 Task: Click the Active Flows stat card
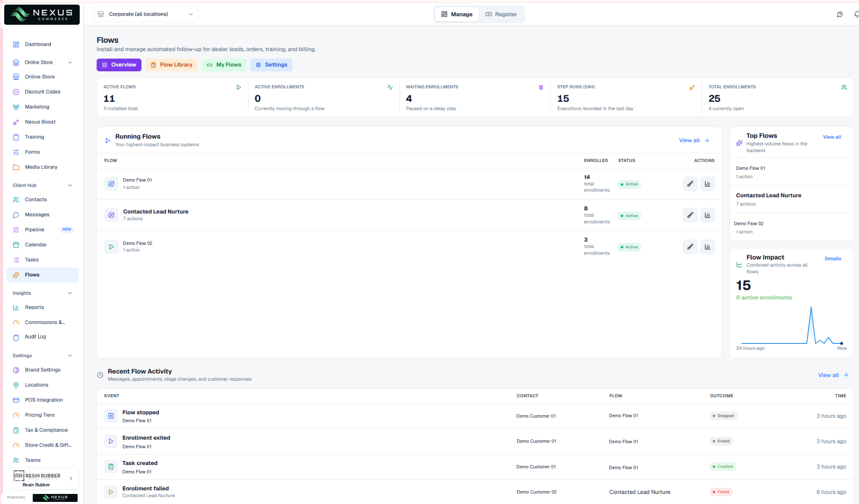click(x=172, y=97)
